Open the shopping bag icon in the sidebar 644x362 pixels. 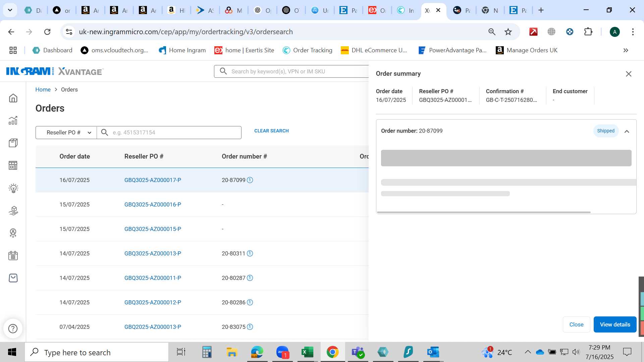tap(13, 278)
